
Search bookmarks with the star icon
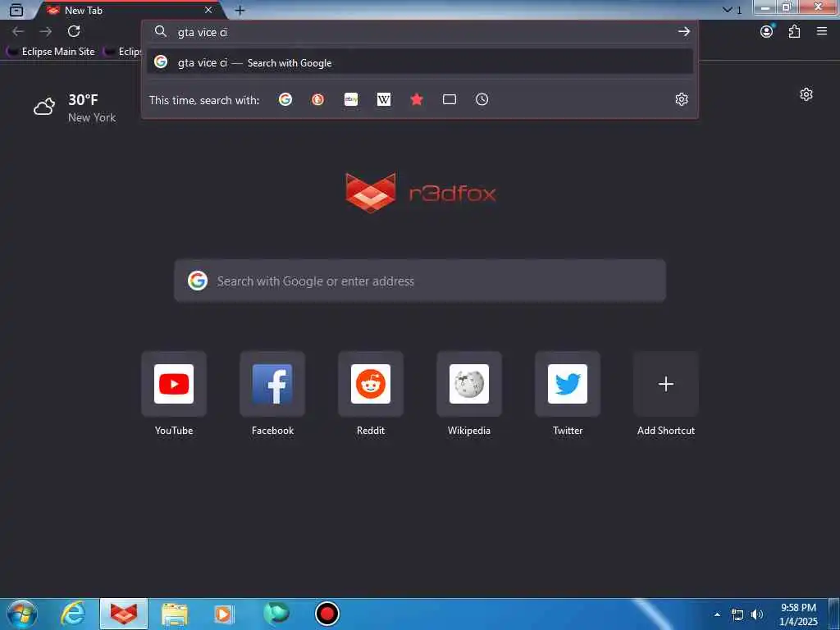(x=416, y=99)
